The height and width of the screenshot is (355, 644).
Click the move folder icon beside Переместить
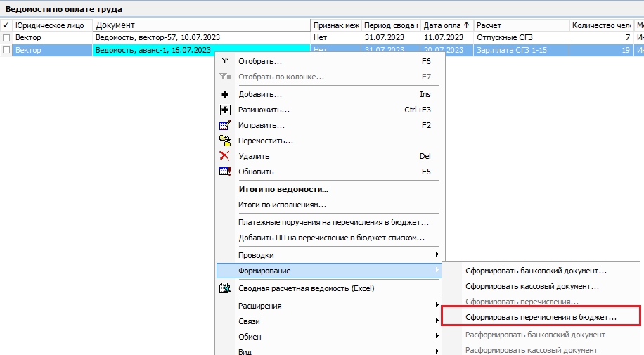(x=225, y=141)
